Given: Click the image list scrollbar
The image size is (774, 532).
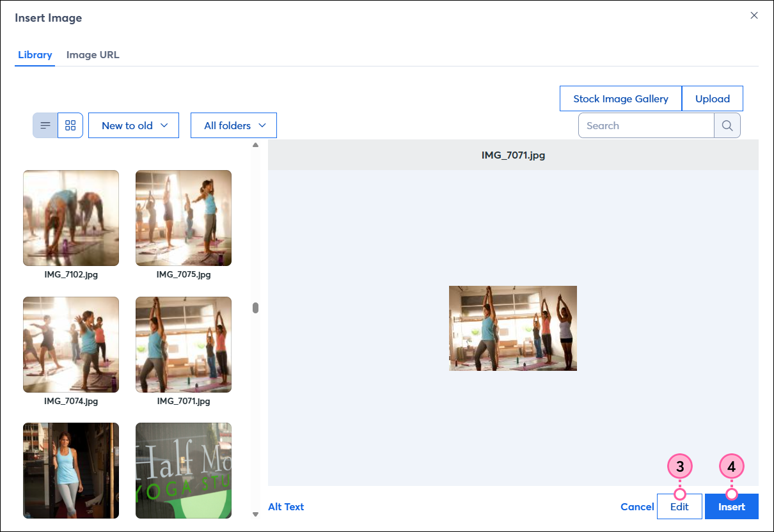Looking at the screenshot, I should [255, 308].
